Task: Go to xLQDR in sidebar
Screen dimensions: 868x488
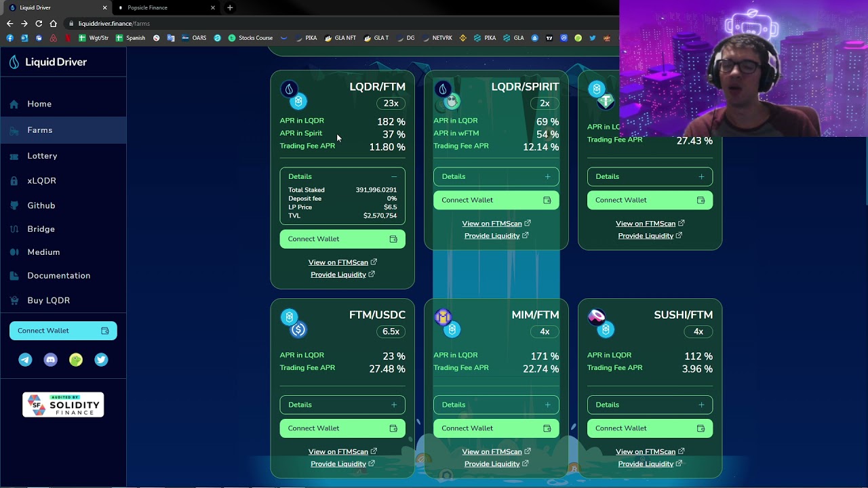Action: [x=41, y=181]
